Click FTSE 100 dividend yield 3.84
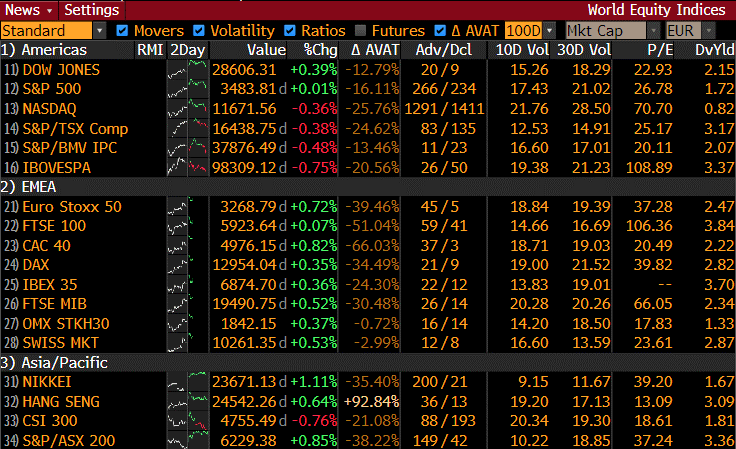The width and height of the screenshot is (736, 449). click(719, 226)
